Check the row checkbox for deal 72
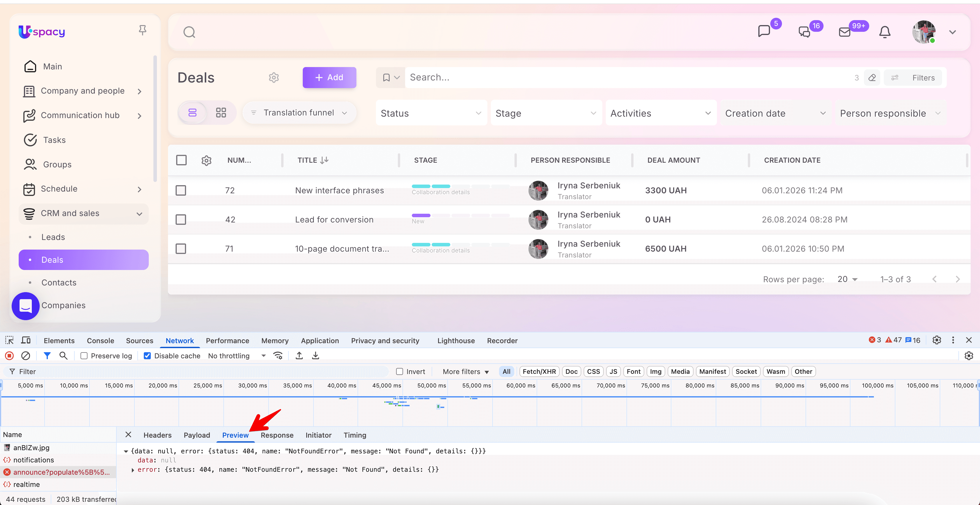The image size is (980, 505). [x=181, y=190]
